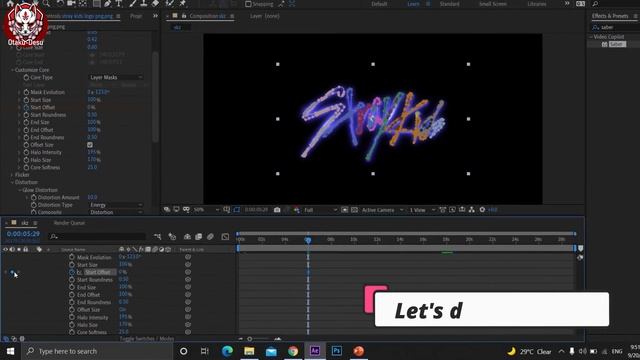Screen dimensions: 640x360
Task: Toggle the Offset Size checkbox in Effect Controls
Action: 90,145
